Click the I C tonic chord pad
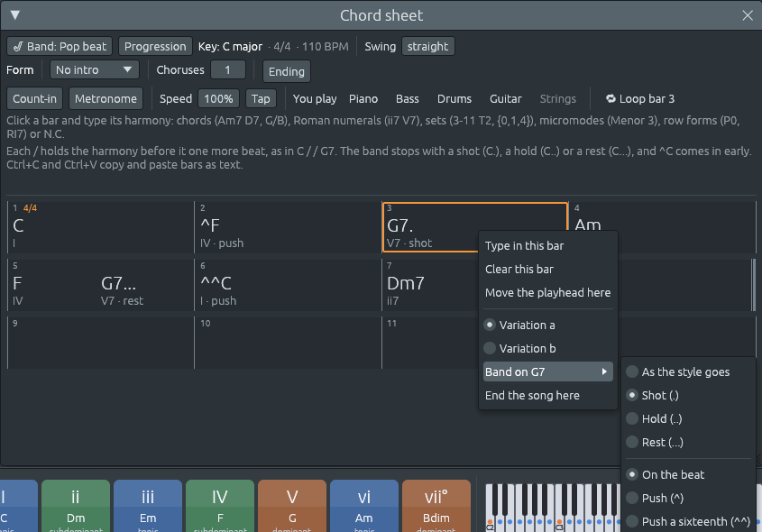762x532 pixels. [x=18, y=506]
